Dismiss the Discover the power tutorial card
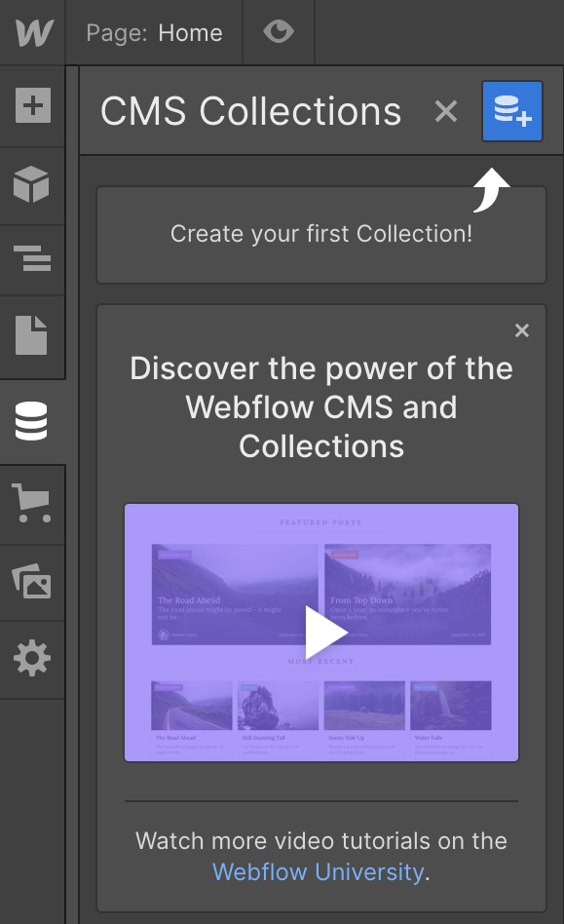Viewport: 564px width, 924px height. tap(522, 330)
